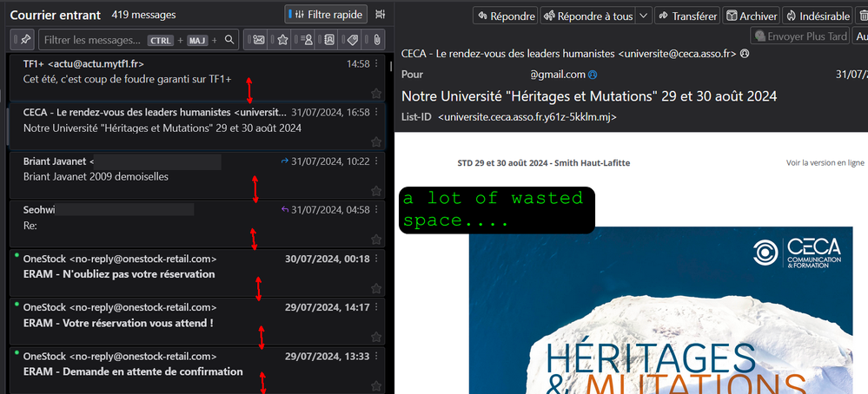Filter messages by tags icon
Screen dimensions: 868x394
(353, 40)
